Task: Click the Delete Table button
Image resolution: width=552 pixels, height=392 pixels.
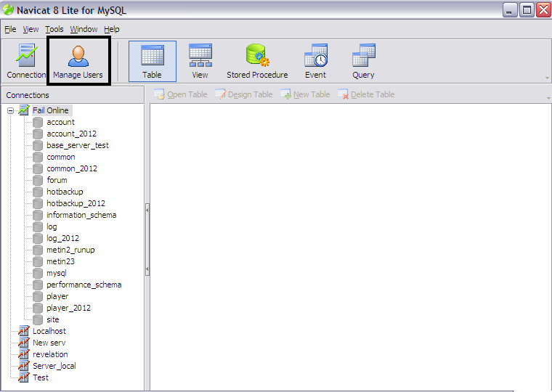Action: [366, 94]
